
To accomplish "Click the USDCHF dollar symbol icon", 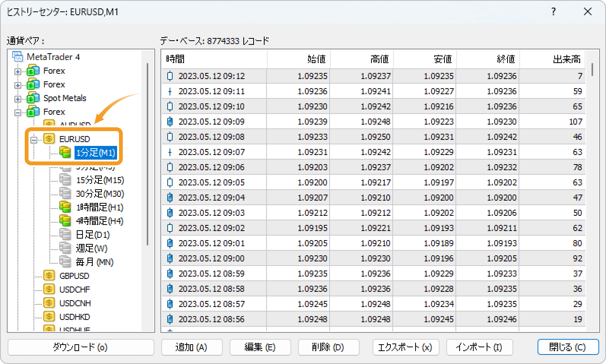I will (49, 289).
